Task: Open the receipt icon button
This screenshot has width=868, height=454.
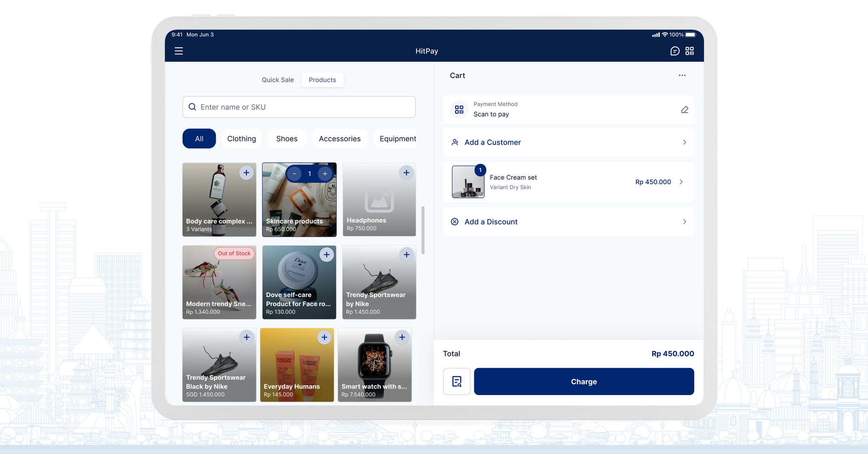Action: point(457,382)
